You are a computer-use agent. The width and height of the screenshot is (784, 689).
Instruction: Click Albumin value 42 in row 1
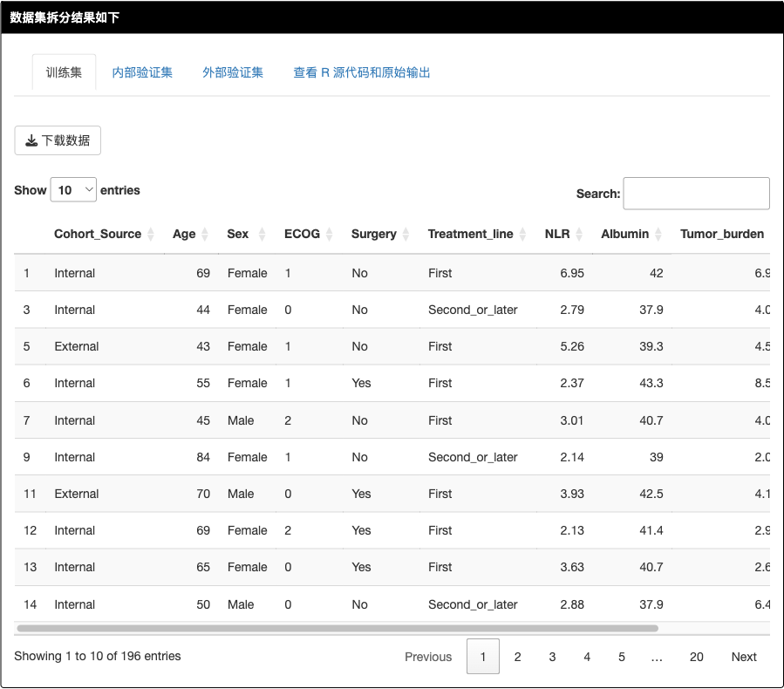click(x=656, y=273)
